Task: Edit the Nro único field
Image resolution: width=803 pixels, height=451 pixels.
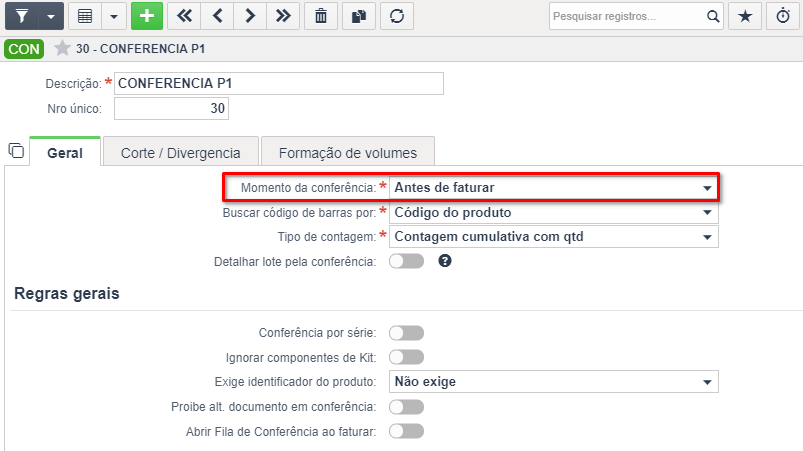Action: [x=171, y=109]
